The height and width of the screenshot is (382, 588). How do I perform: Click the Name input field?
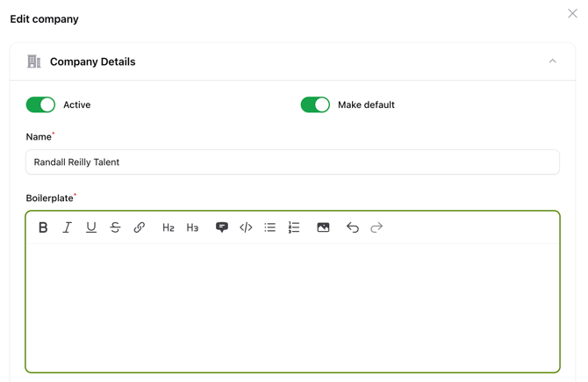tap(292, 162)
